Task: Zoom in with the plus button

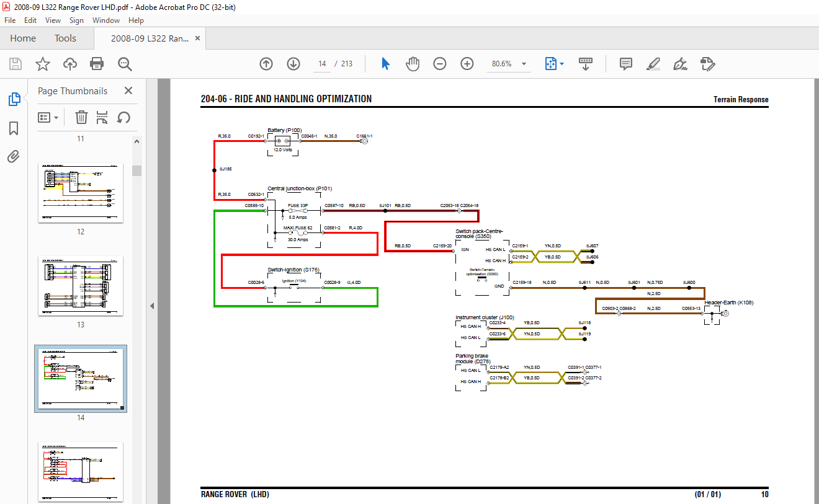Action: pos(467,64)
